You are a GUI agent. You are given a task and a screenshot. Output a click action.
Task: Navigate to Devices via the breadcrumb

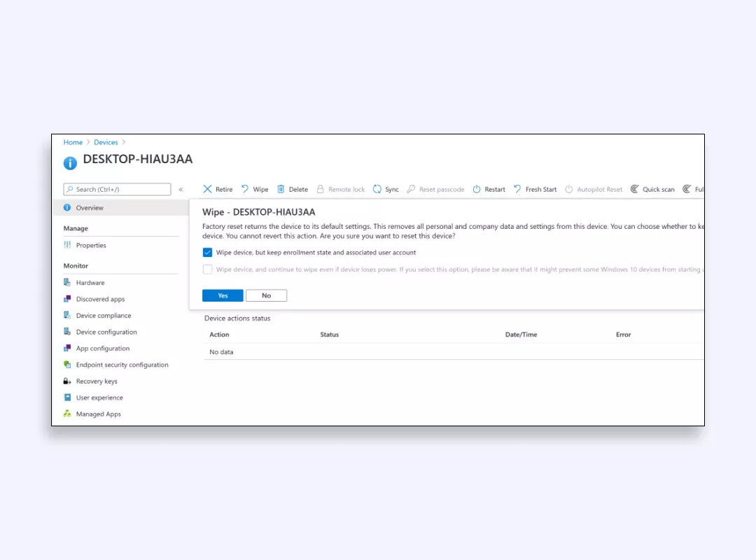click(x=106, y=142)
